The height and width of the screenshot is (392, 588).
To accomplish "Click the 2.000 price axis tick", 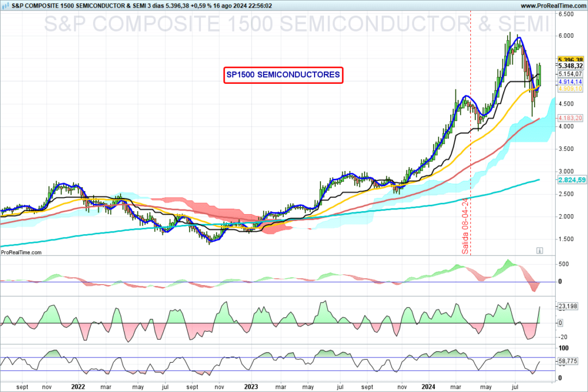I will (x=566, y=216).
